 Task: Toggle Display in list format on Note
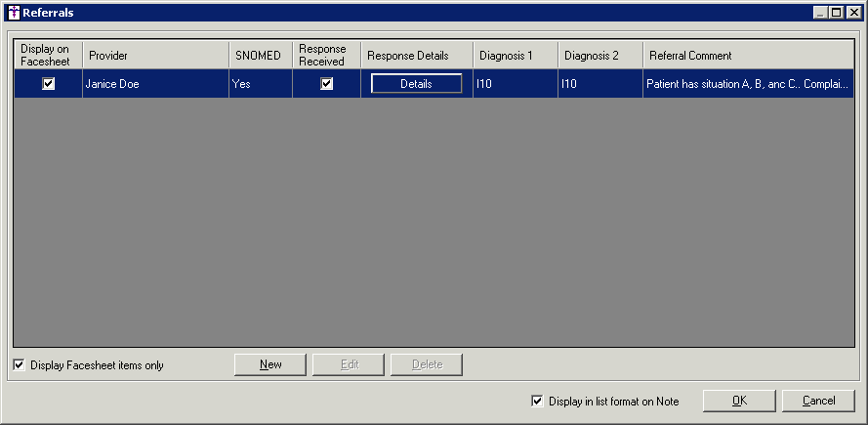[537, 401]
